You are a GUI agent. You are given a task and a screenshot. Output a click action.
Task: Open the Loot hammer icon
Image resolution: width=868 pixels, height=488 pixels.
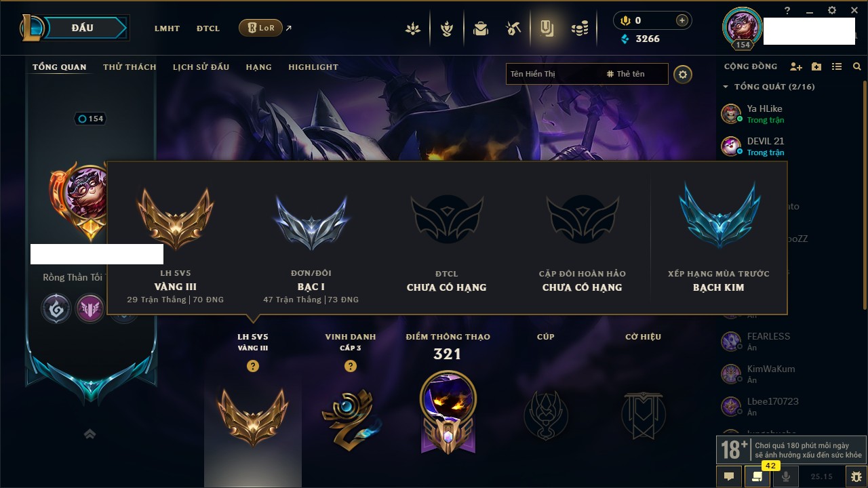513,28
